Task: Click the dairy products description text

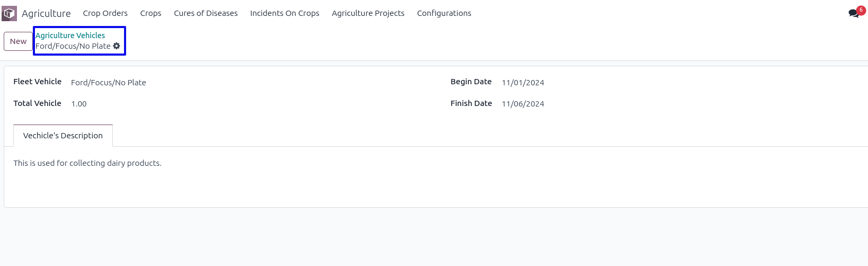Action: tap(87, 163)
